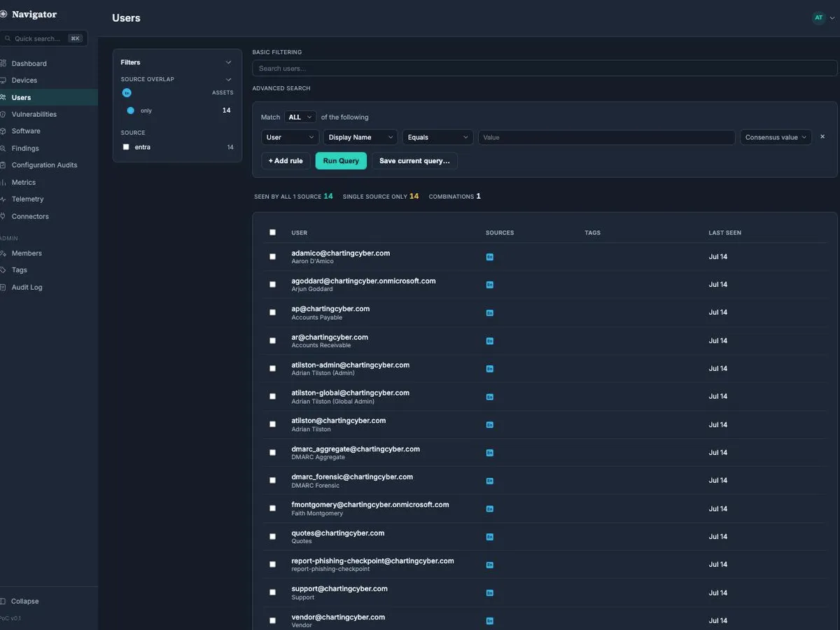Select the atilston-admin row checkbox
Screen dimensions: 840x630
point(272,369)
